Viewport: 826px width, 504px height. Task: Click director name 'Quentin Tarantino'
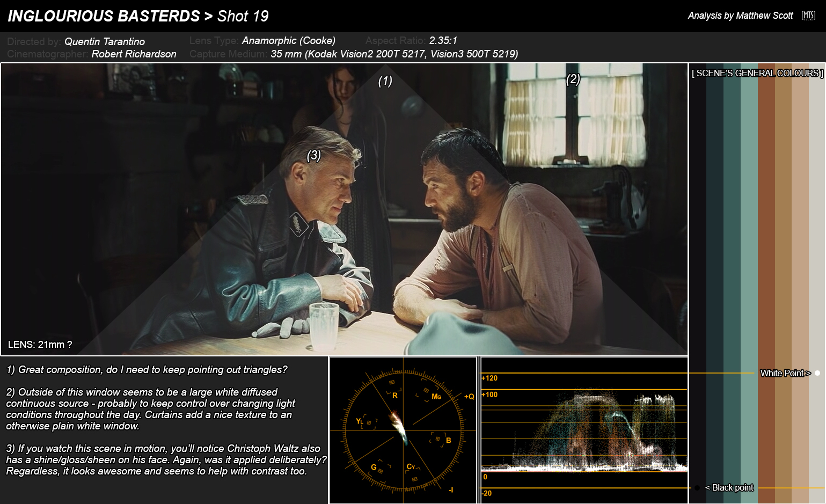pyautogui.click(x=105, y=41)
